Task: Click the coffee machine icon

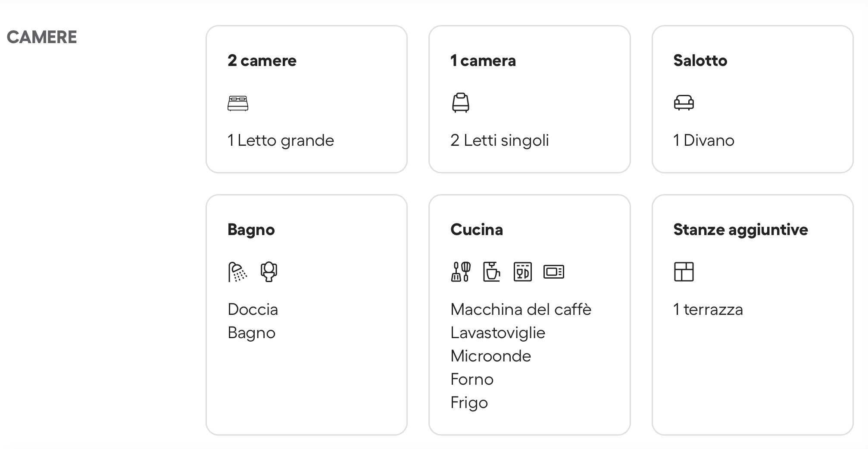Action: coord(491,272)
